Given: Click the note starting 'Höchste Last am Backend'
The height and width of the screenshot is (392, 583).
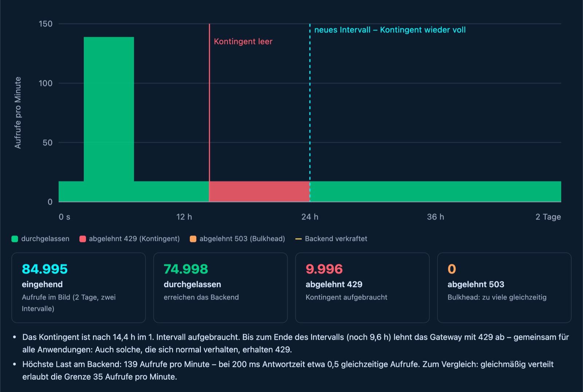Looking at the screenshot, I should pyautogui.click(x=288, y=371).
